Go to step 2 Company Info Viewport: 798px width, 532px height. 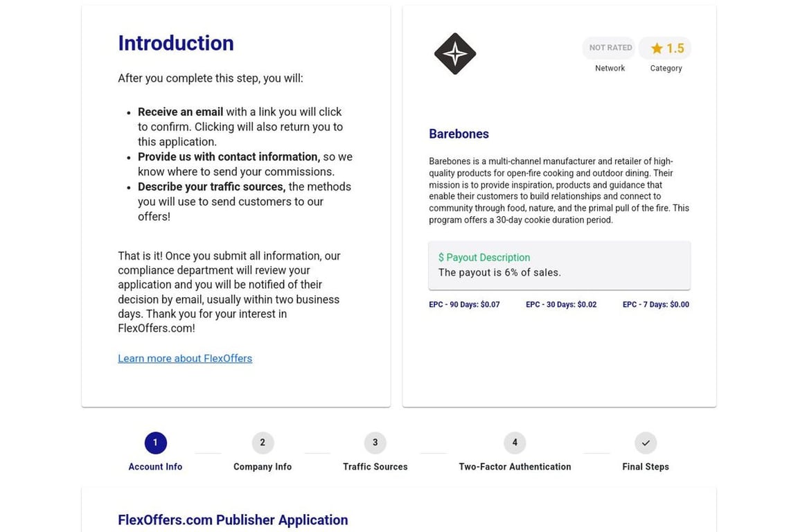click(x=263, y=443)
